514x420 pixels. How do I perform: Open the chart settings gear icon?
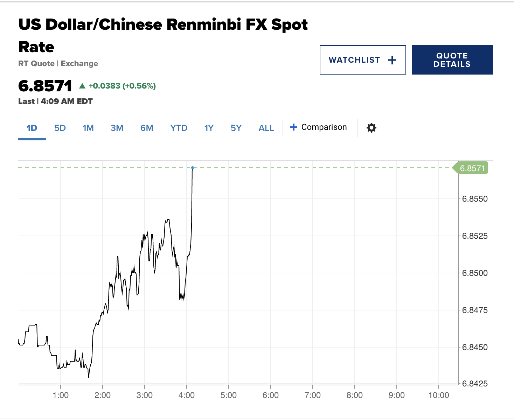coord(371,128)
